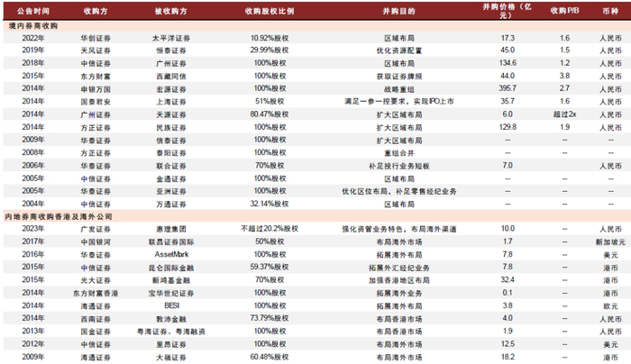Click the 公告时间 column header
The height and width of the screenshot is (364, 631).
[33, 11]
